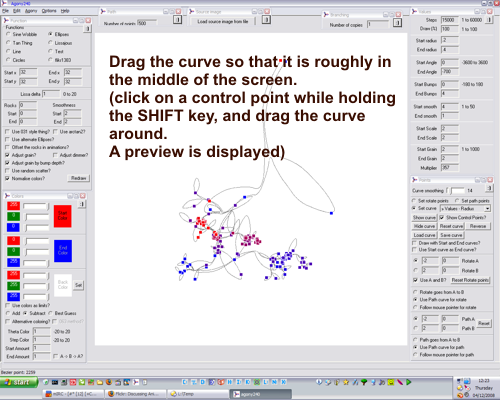Click the Colors panel collapse button
The height and width of the screenshot is (400, 500).
click(82, 204)
